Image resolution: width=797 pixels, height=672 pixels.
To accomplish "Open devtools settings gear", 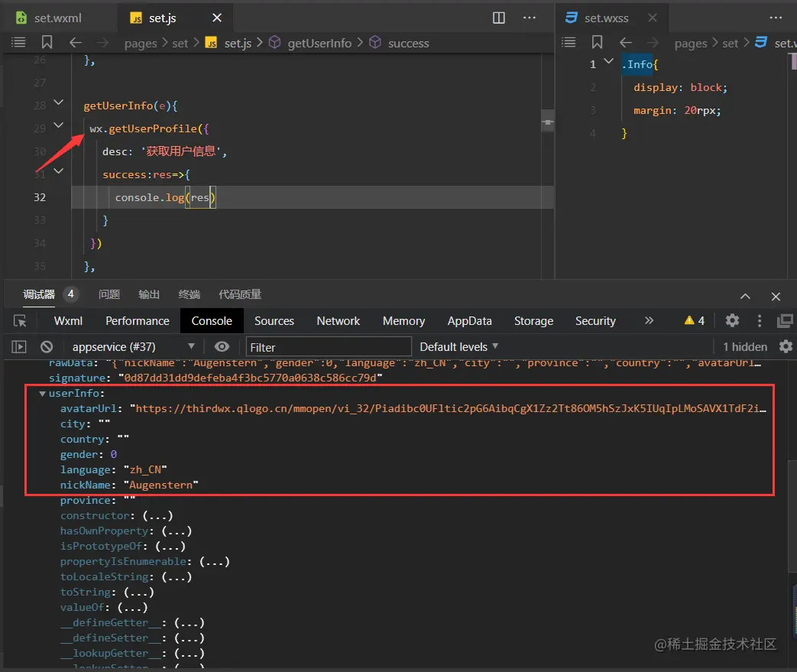I will point(732,320).
